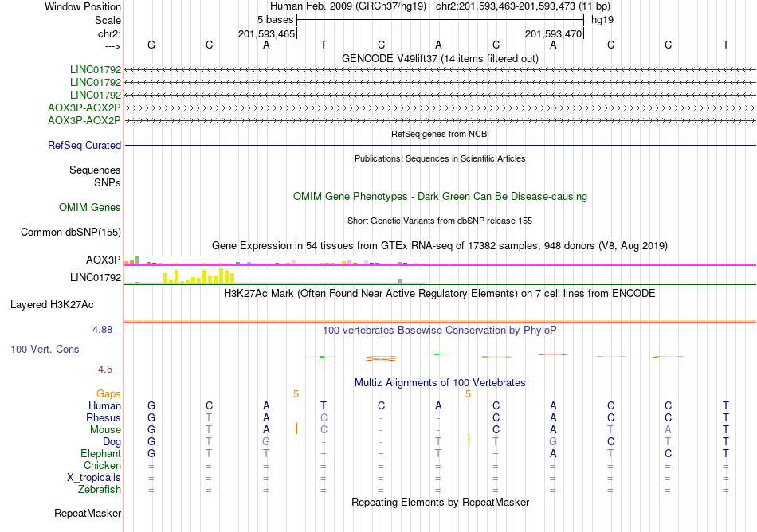This screenshot has width=757, height=532.
Task: Click the Chicken species alignment label
Action: pyautogui.click(x=102, y=465)
